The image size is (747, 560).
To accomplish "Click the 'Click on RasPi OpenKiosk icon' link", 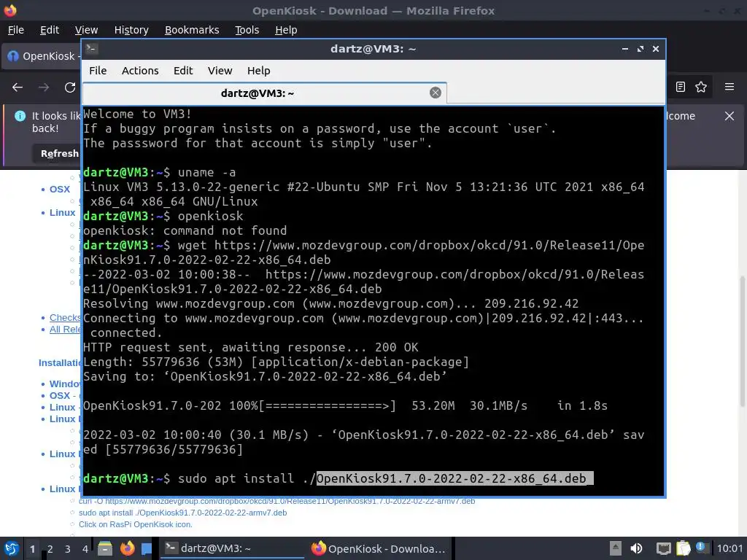I will 135,524.
